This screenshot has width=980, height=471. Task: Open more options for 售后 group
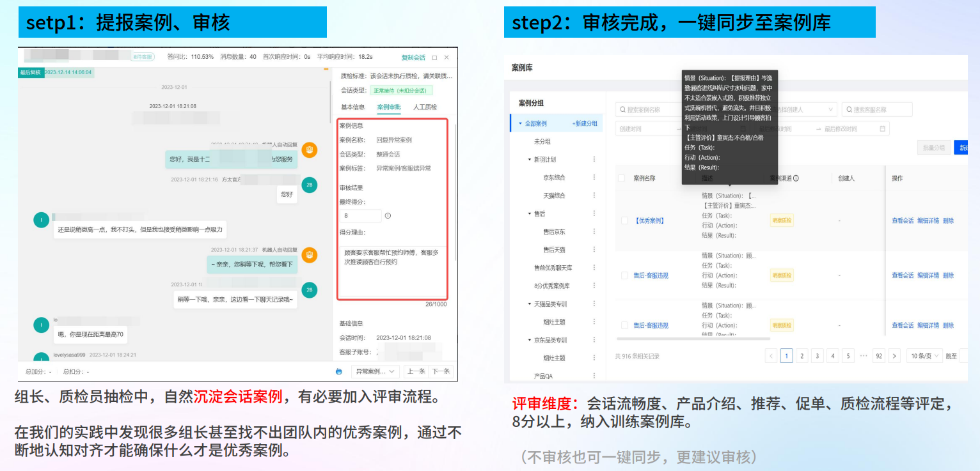(594, 213)
